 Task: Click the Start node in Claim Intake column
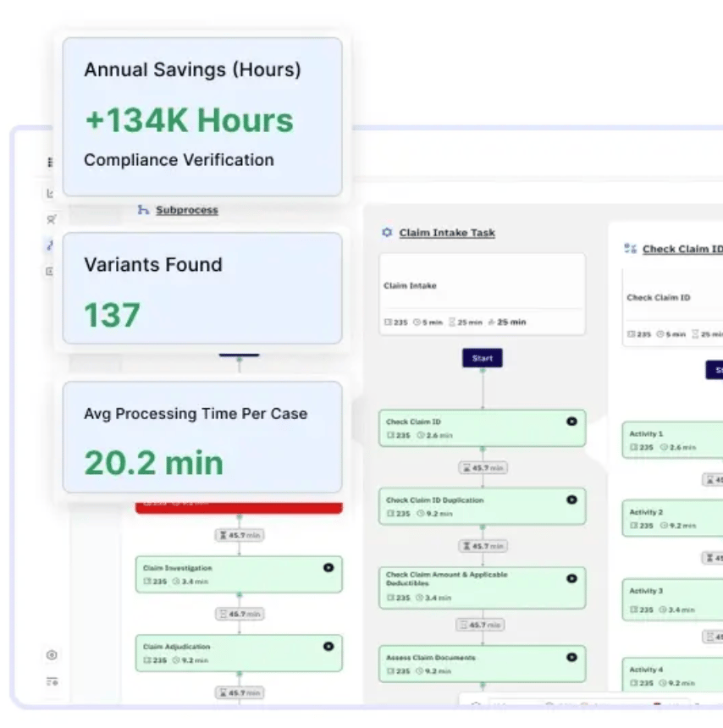(x=482, y=358)
